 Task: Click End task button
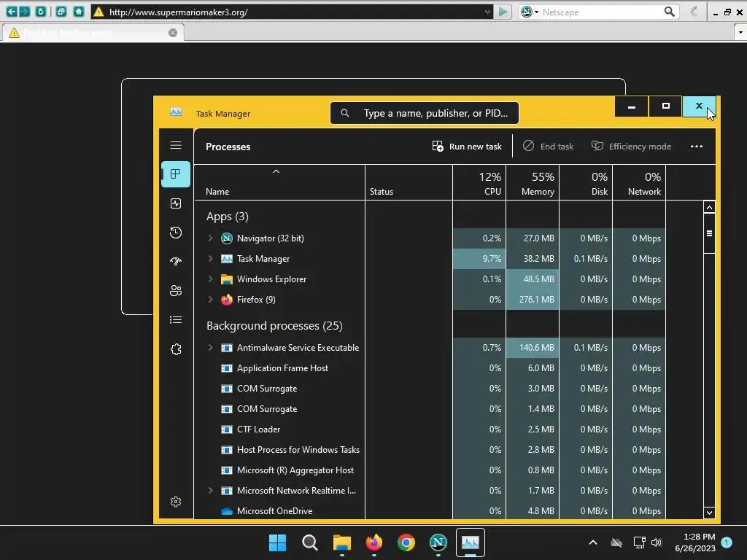549,146
